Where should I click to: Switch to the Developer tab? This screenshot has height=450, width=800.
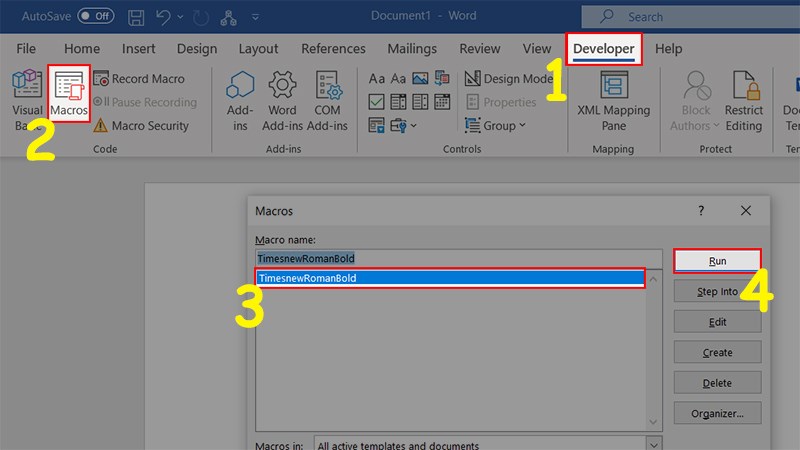[x=603, y=49]
